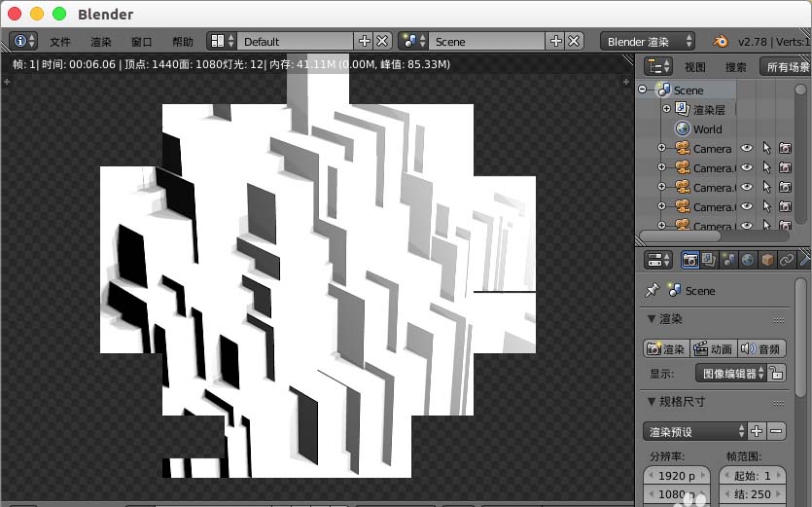Click the 渲染 render button
Viewport: 812px width, 507px height.
coord(665,348)
